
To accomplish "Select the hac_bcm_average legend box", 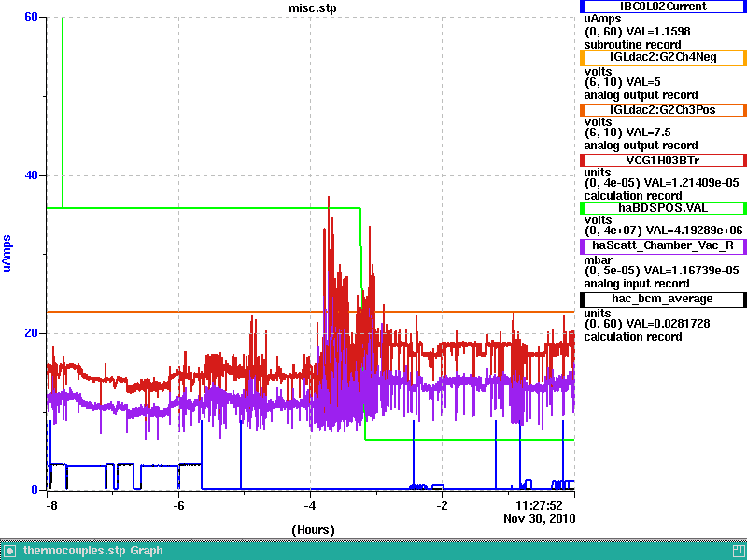I will [x=663, y=300].
